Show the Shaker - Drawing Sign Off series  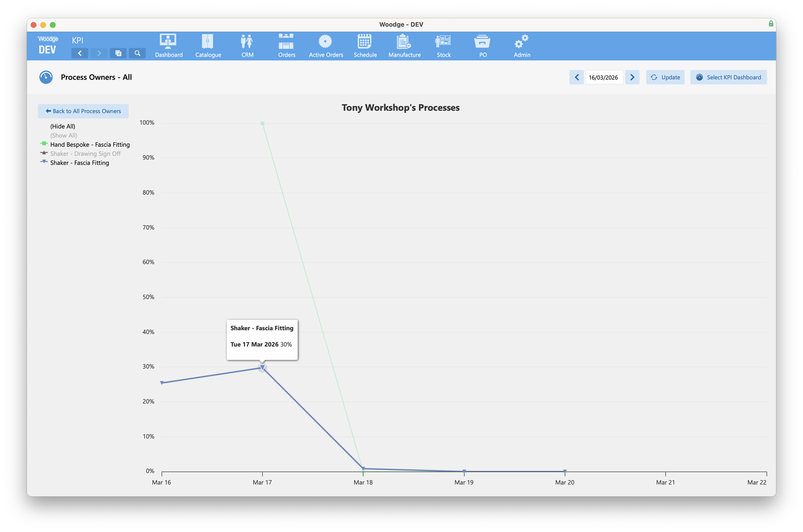pyautogui.click(x=85, y=154)
